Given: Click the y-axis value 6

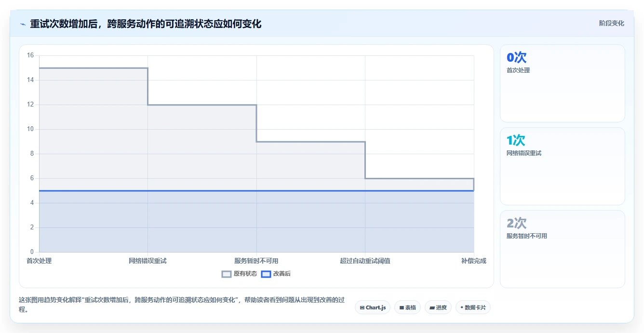Looking at the screenshot, I should [x=32, y=178].
